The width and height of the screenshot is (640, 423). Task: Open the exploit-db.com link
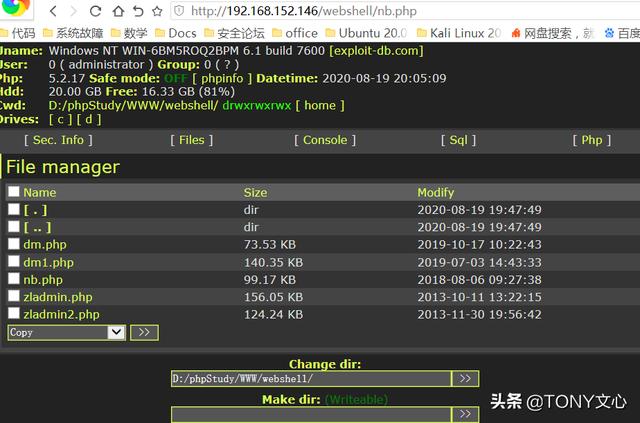[x=376, y=51]
